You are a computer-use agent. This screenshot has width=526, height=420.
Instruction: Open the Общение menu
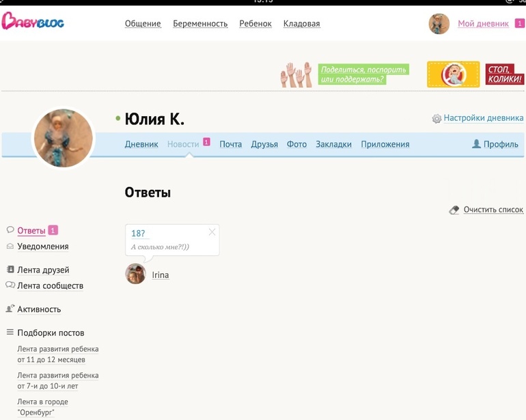coord(143,24)
